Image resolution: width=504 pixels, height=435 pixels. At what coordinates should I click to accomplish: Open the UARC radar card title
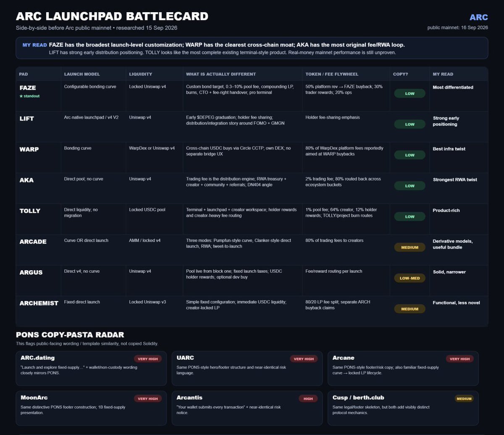point(185,358)
